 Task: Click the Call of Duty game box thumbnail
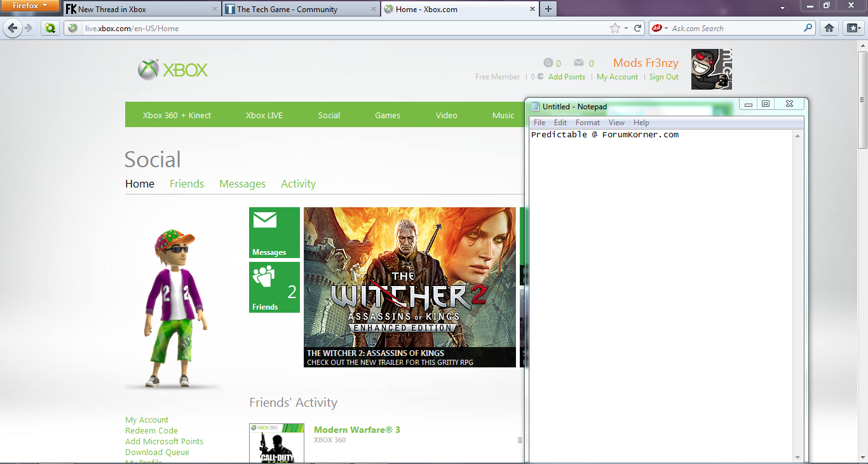(x=276, y=444)
